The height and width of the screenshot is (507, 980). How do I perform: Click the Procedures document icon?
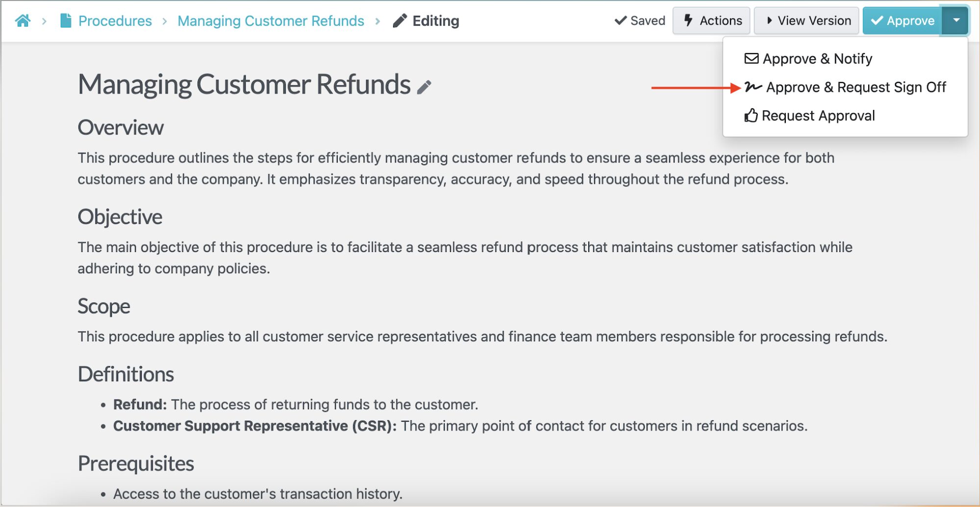click(65, 21)
